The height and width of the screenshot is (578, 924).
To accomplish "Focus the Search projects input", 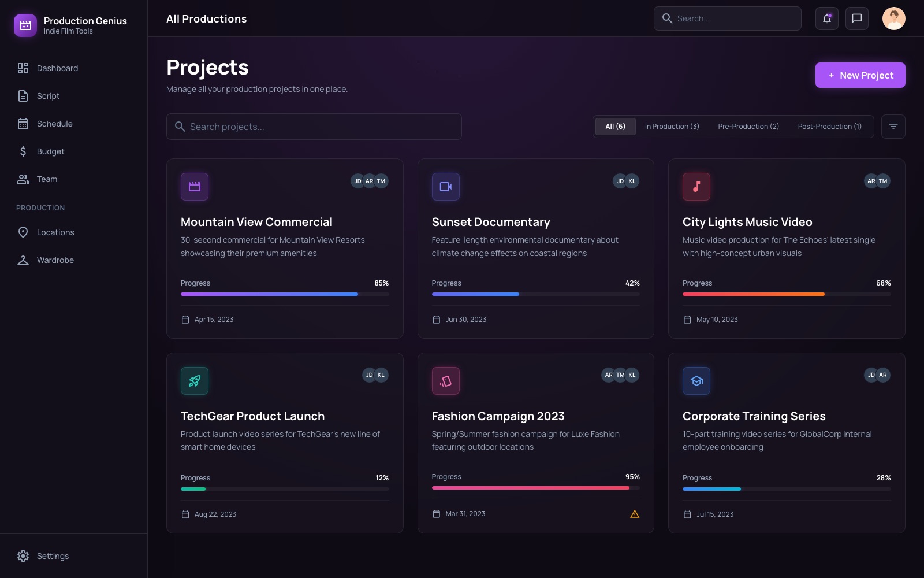I will (x=314, y=127).
